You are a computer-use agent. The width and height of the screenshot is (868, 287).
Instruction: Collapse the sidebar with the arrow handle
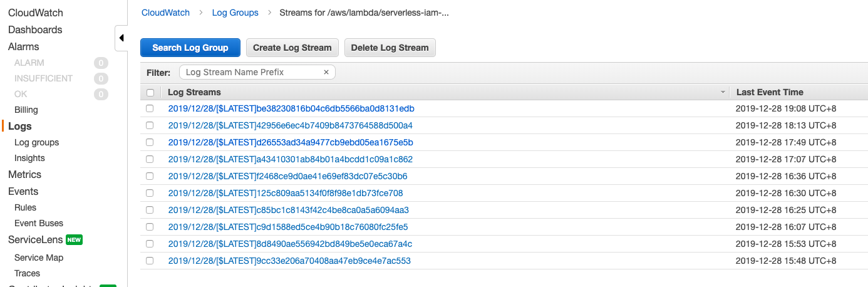tap(121, 38)
